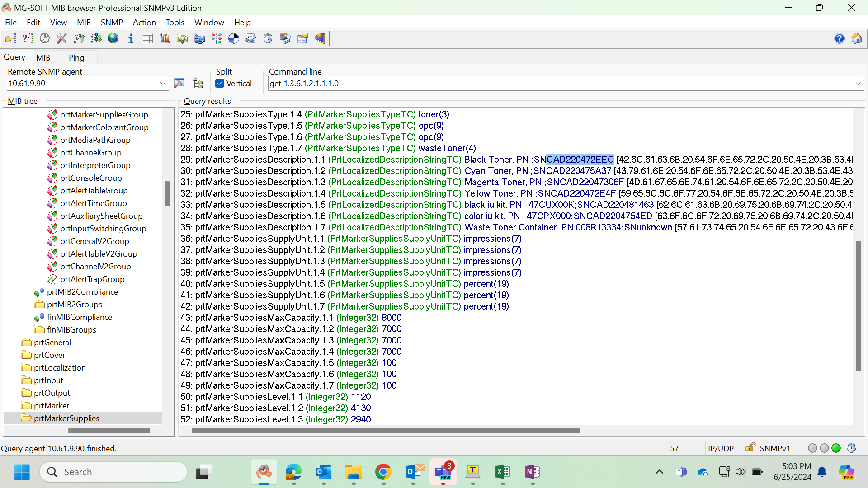Click the table grid view icon
Viewport: 868px width, 488px height.
point(148,39)
